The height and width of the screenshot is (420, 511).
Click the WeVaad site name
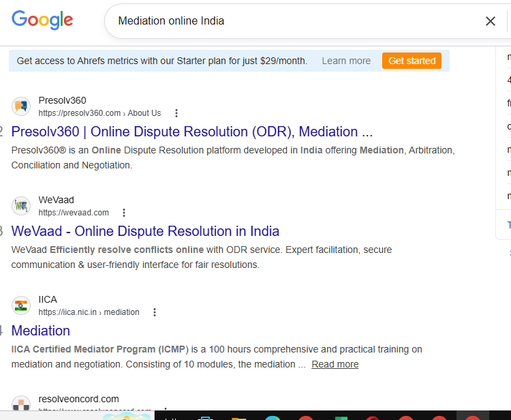coord(56,200)
